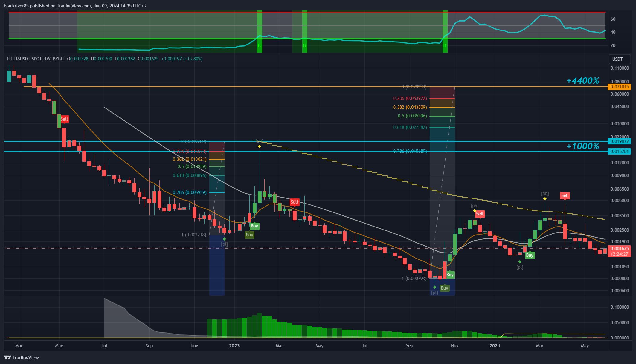
Task: Click the 20 level on the oscillator axis
Action: [x=613, y=45]
